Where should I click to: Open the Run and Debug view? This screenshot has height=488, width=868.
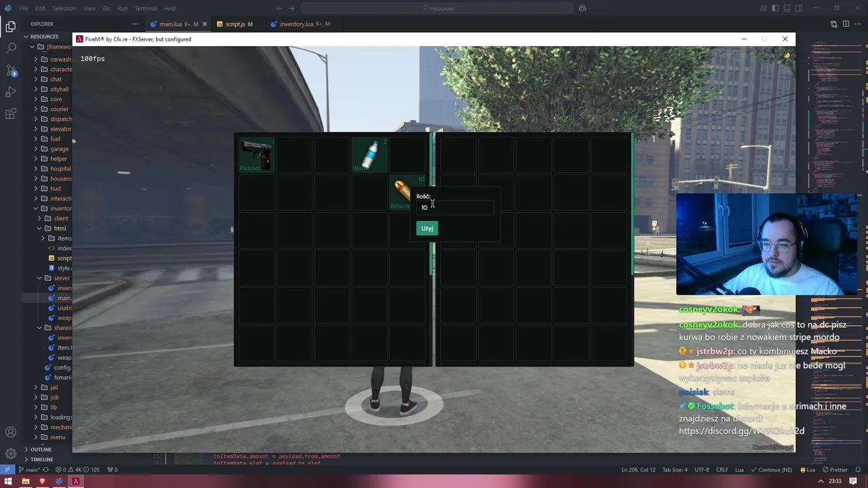click(x=10, y=91)
